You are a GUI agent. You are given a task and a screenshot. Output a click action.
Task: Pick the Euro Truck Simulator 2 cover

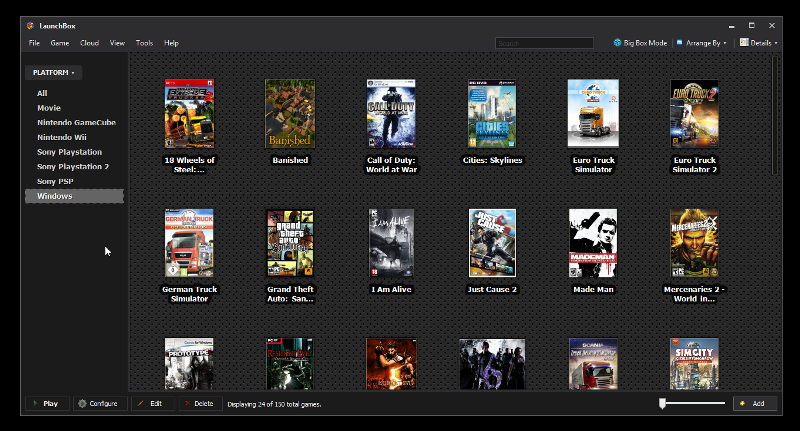pos(694,113)
